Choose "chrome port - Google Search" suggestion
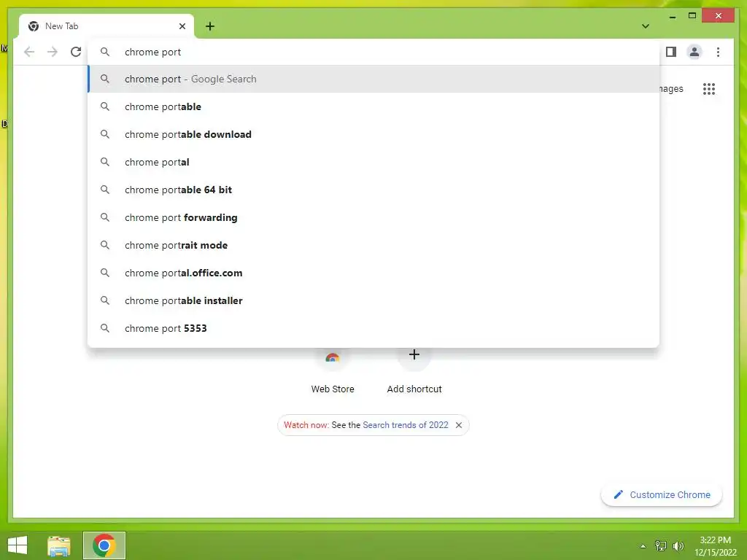747x560 pixels. click(374, 79)
